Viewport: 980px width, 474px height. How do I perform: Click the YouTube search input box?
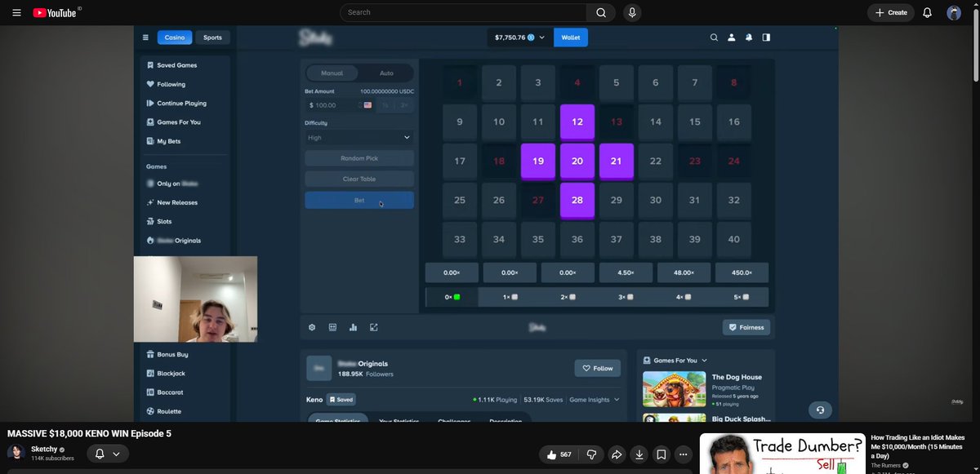coord(463,12)
